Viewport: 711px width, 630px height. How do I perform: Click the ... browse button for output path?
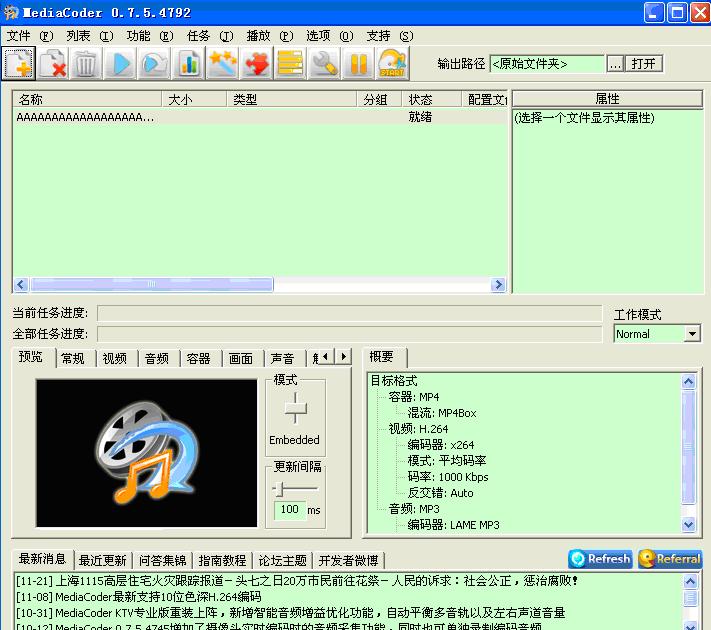tap(615, 64)
